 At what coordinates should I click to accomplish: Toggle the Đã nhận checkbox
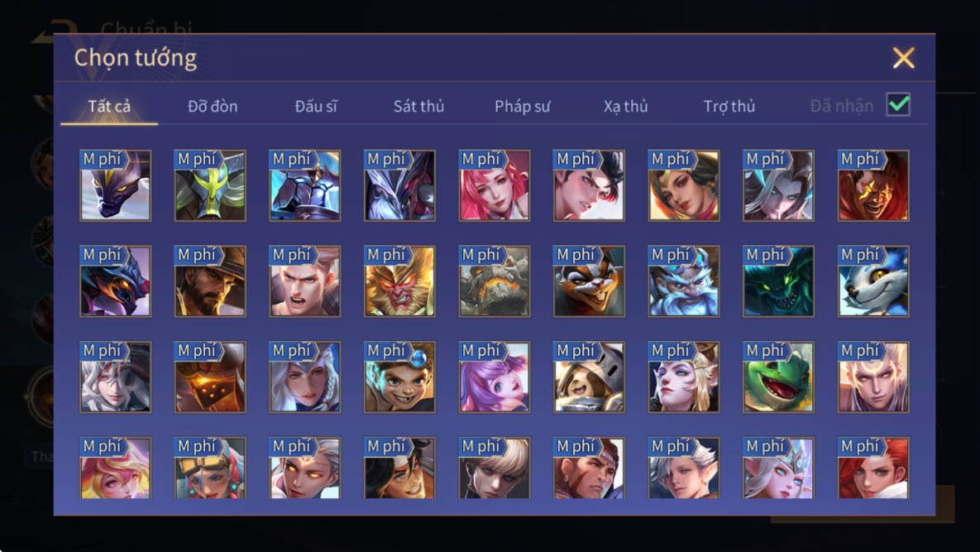(898, 104)
